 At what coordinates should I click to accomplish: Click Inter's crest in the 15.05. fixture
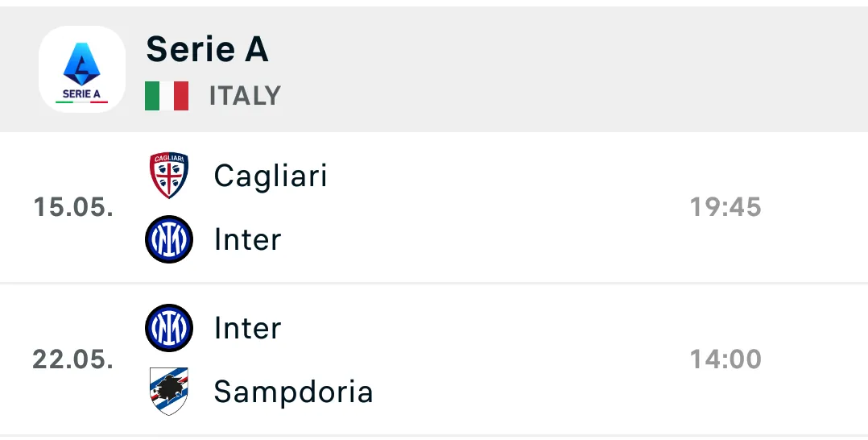[169, 239]
